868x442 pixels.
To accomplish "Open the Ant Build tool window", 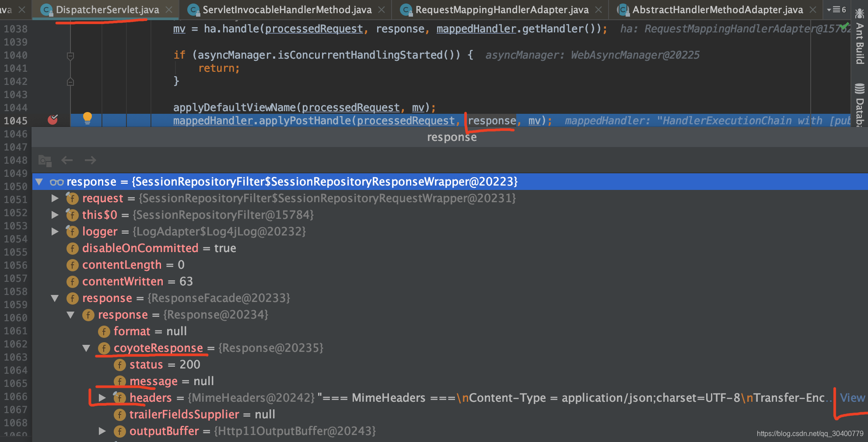I will pyautogui.click(x=860, y=37).
